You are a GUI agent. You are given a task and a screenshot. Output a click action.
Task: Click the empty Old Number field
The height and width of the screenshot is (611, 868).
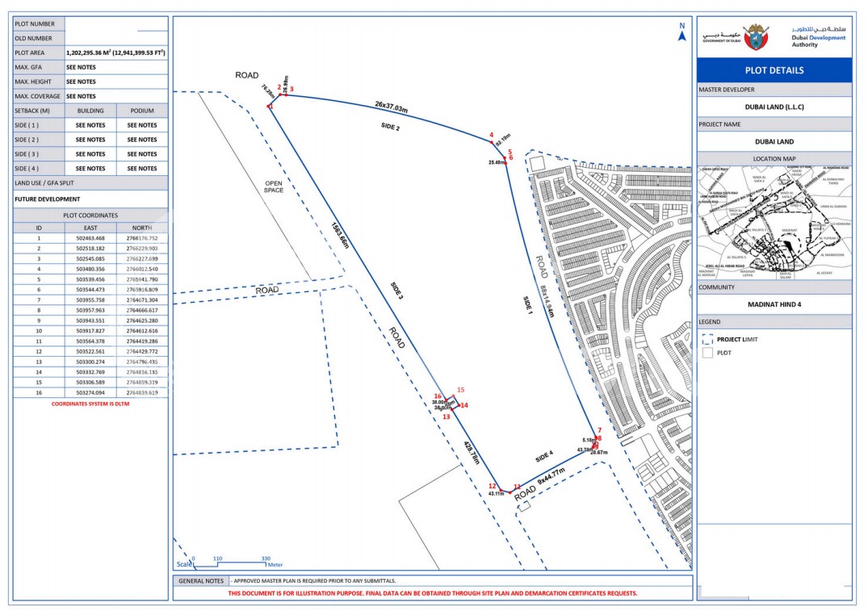116,38
